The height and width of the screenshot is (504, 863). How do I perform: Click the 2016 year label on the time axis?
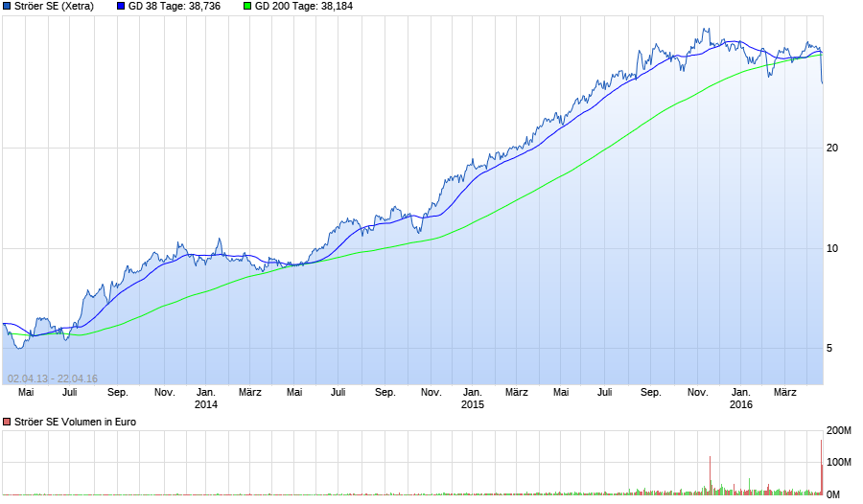pyautogui.click(x=741, y=404)
